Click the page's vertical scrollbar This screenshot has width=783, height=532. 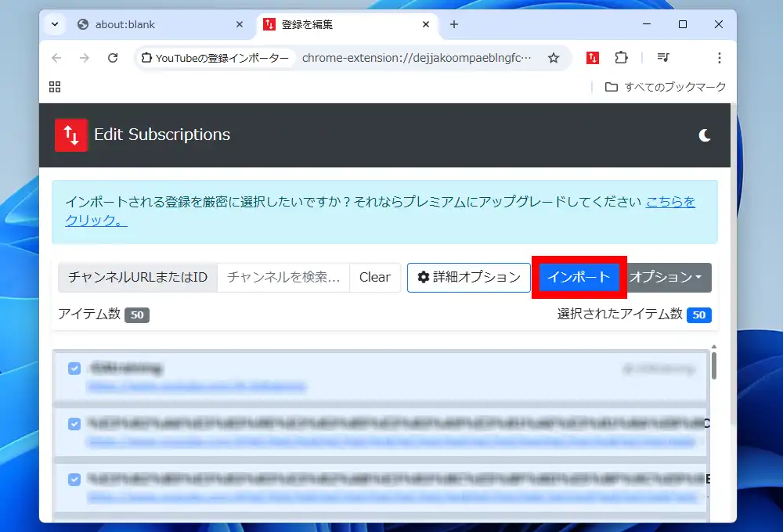tap(733, 264)
